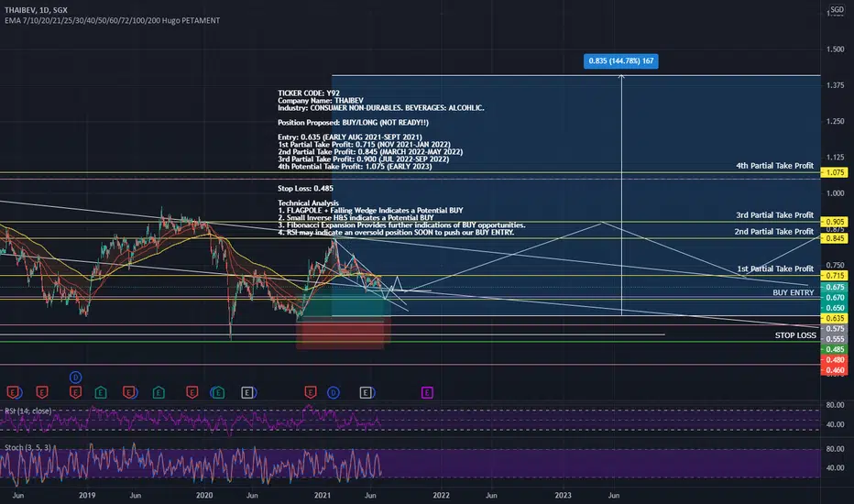
Task: Select the RSI (14, close) indicator label
Action: pyautogui.click(x=27, y=411)
